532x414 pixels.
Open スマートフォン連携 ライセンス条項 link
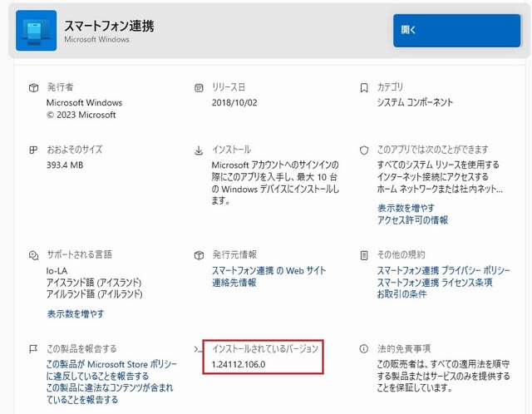[435, 283]
